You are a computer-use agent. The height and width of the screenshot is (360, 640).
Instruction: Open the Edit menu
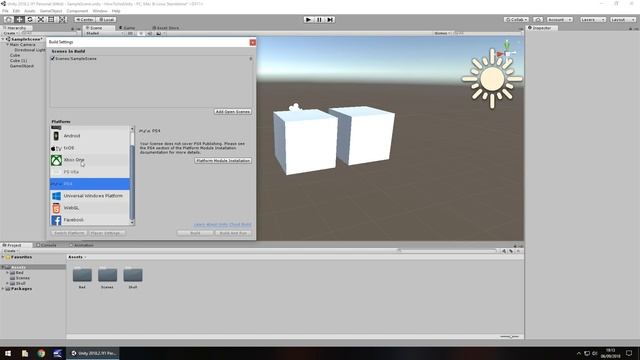(16, 11)
